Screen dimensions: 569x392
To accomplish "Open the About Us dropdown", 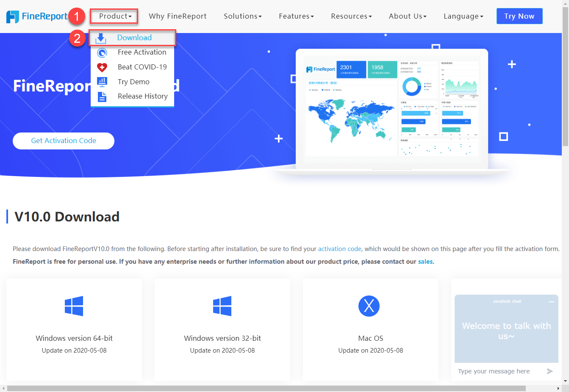I will pos(408,16).
